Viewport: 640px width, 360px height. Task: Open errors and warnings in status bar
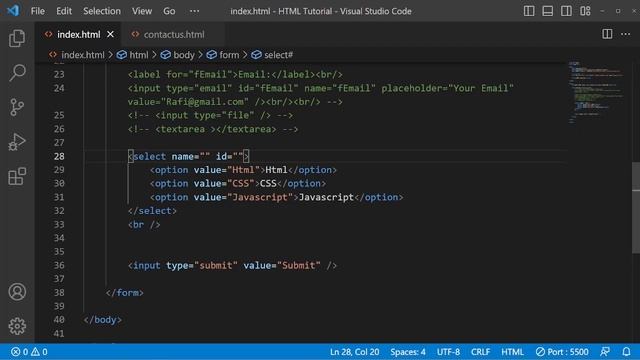click(x=29, y=352)
